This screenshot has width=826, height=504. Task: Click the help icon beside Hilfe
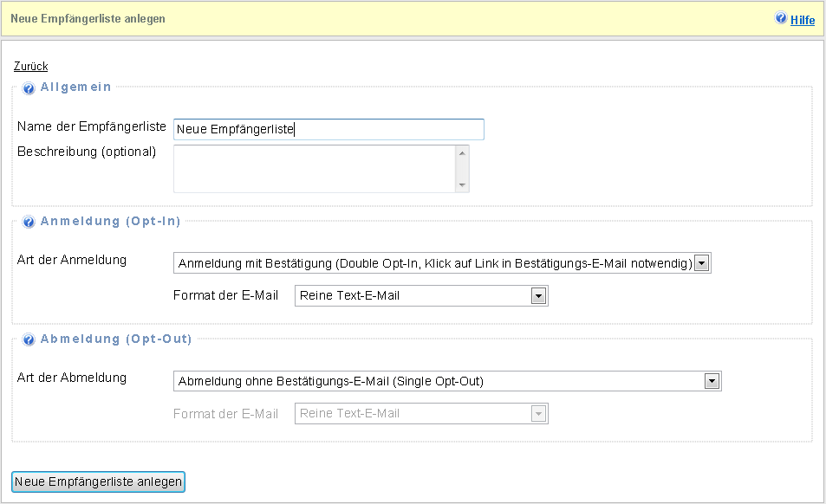(x=781, y=18)
